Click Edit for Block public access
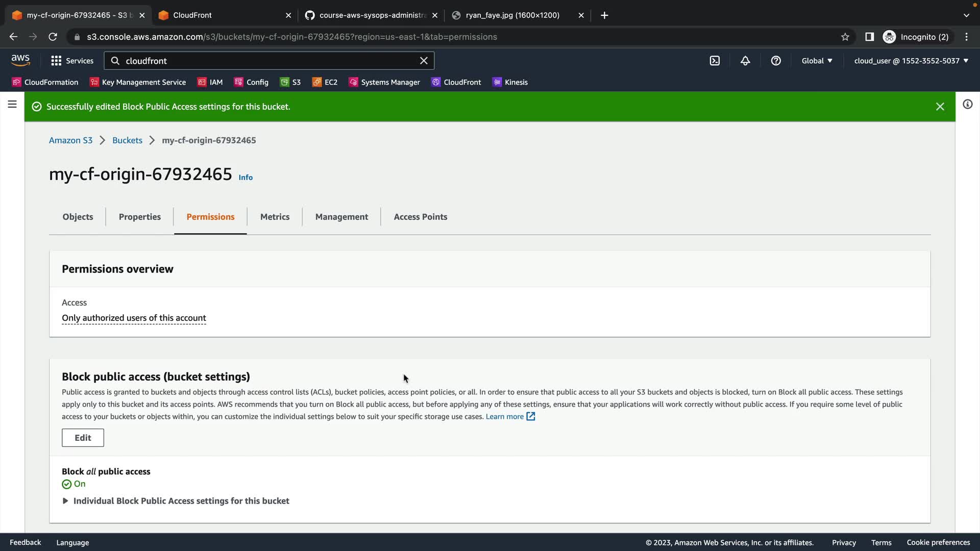 (x=83, y=438)
